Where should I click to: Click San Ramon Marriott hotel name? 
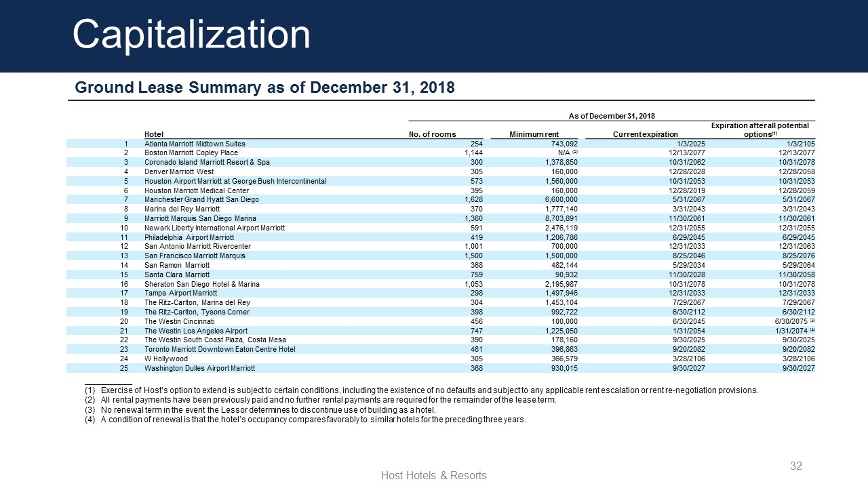coord(177,265)
